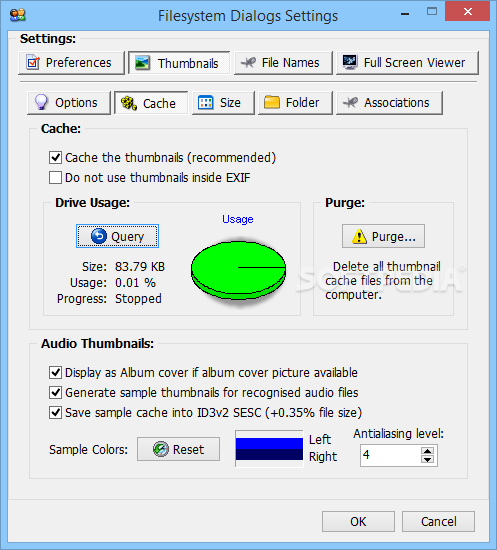497x550 pixels.
Task: Click the green Reset icon
Action: (161, 449)
